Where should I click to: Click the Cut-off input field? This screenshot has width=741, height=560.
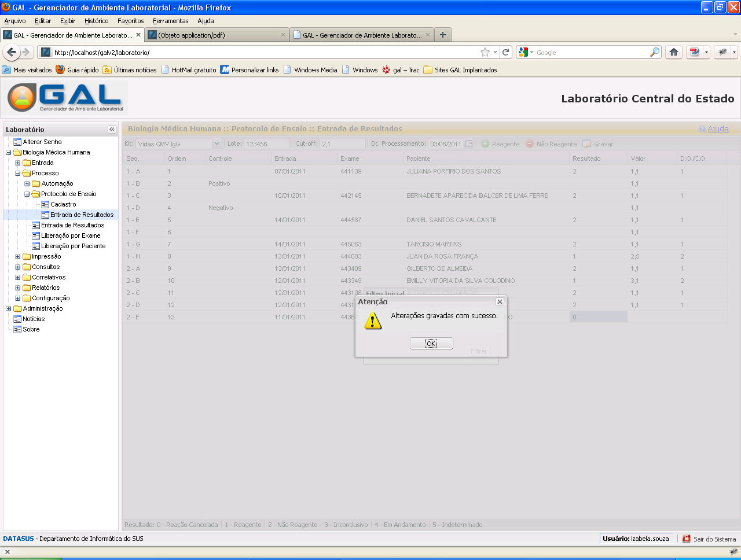click(x=343, y=144)
